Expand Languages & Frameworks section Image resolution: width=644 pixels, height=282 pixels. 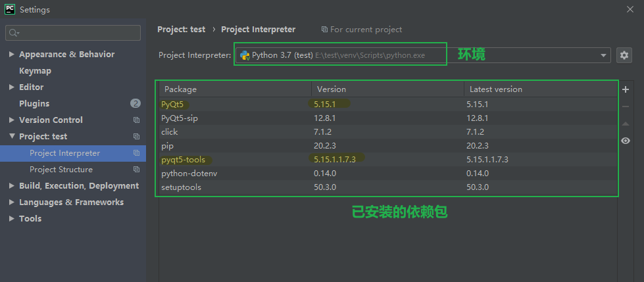click(11, 202)
